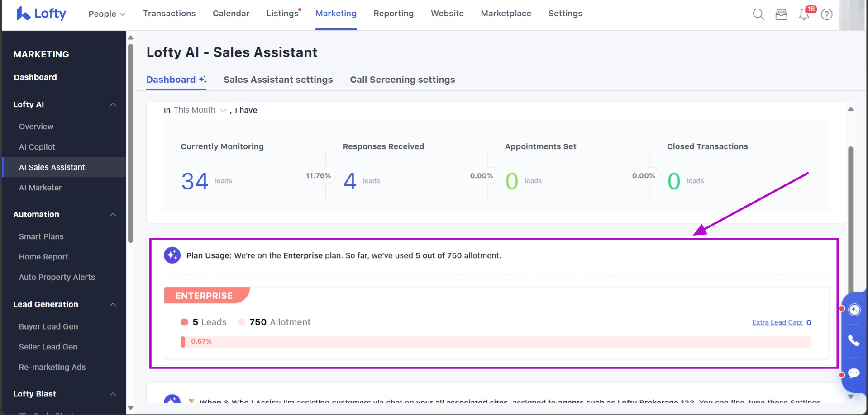Open Smart Plans in sidebar
Screen dimensions: 868x415
pos(41,237)
